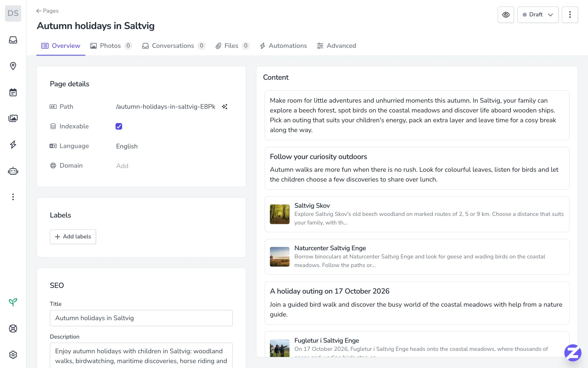Switch to the Overview tab
This screenshot has width=588, height=368.
pos(61,46)
